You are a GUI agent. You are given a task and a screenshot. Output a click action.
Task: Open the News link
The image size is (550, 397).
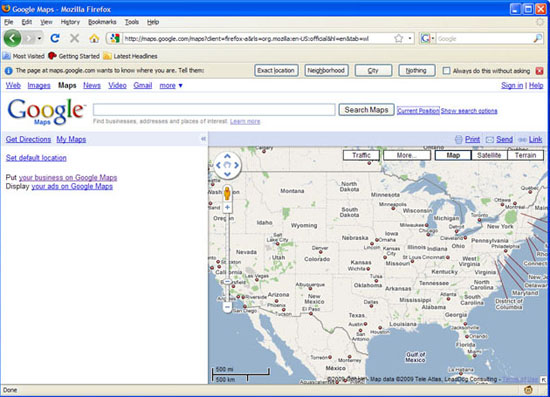click(92, 86)
